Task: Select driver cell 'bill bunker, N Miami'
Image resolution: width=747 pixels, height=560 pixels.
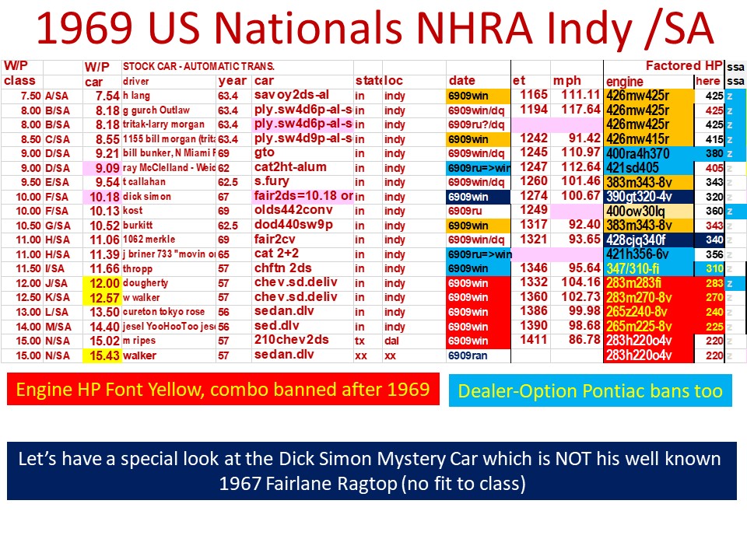Action: click(169, 153)
